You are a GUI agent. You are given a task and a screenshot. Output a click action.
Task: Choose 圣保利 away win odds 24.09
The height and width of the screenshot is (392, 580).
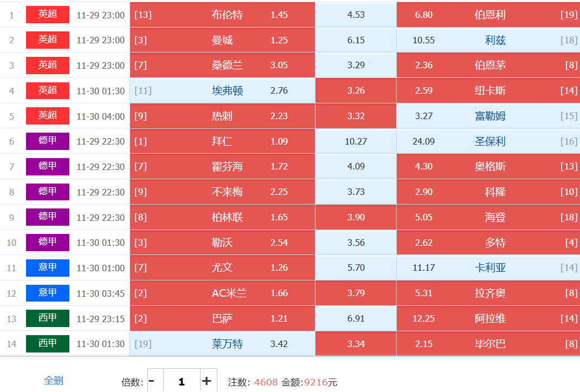pyautogui.click(x=488, y=142)
